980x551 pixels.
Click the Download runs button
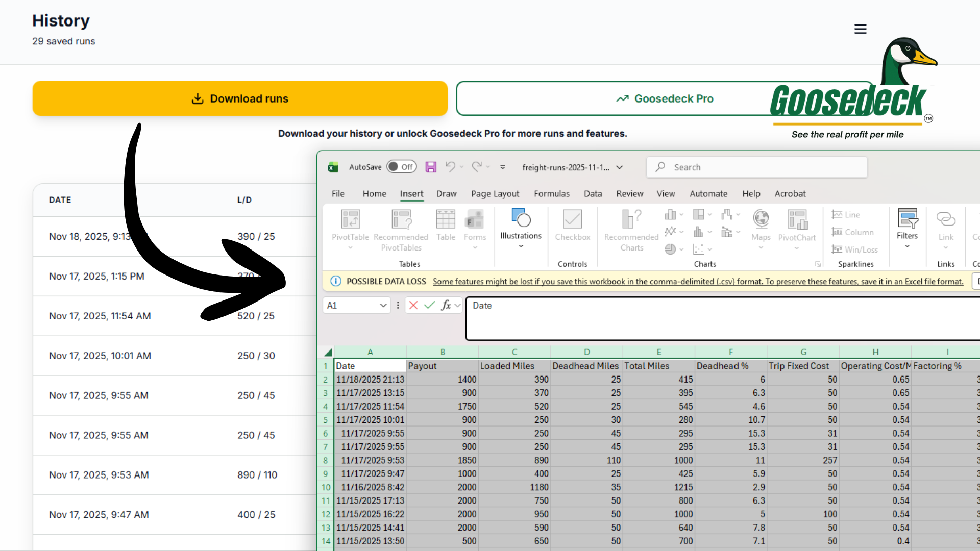click(240, 98)
